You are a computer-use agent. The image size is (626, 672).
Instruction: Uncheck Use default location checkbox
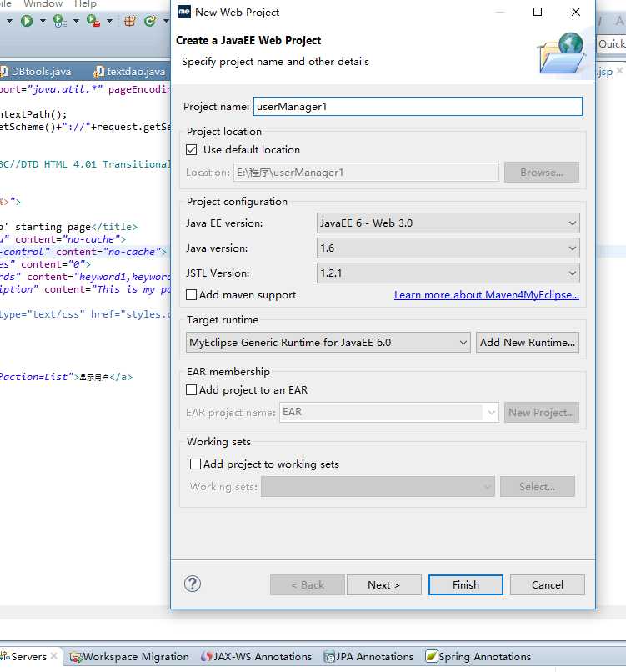click(x=192, y=149)
